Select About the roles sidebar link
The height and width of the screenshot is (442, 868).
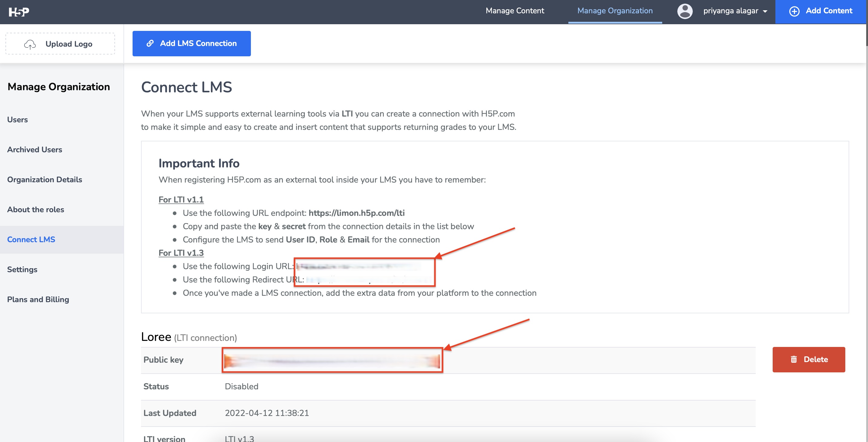[35, 210]
